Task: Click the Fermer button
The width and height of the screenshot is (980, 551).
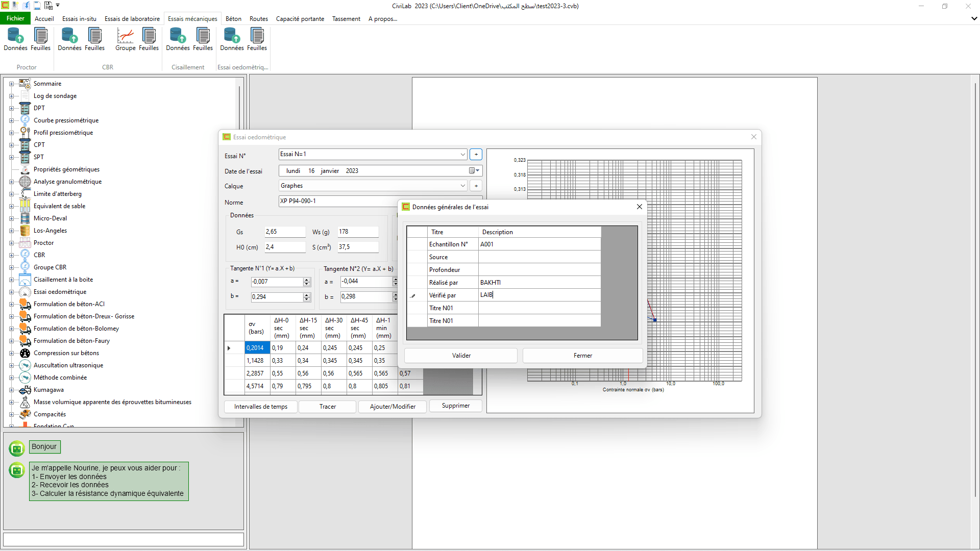Action: pyautogui.click(x=582, y=356)
